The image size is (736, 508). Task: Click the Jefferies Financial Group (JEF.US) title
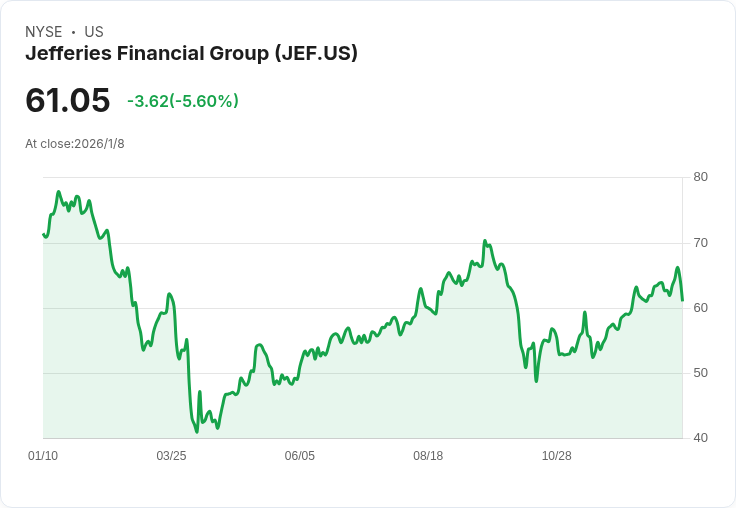pos(191,54)
